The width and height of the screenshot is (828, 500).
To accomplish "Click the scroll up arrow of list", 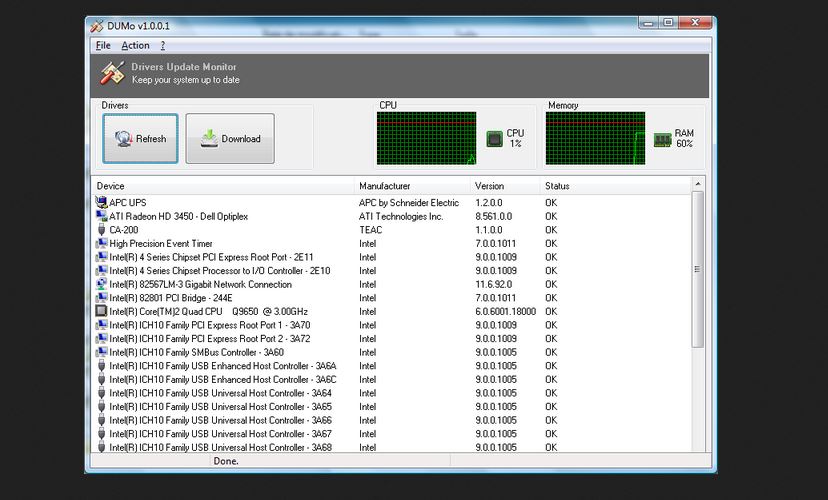I will 698,184.
